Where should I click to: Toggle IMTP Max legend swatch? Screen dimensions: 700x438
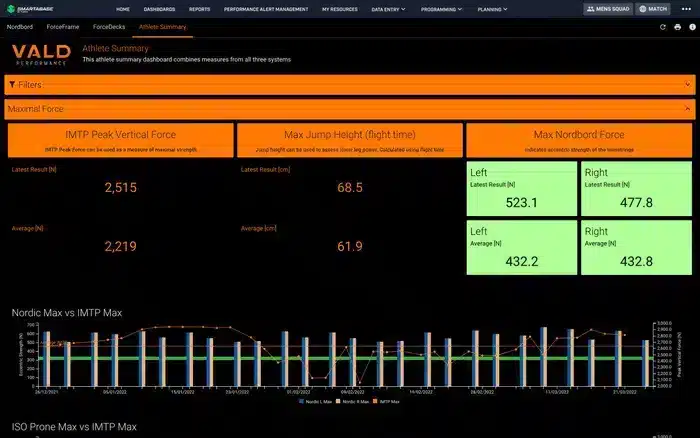375,401
